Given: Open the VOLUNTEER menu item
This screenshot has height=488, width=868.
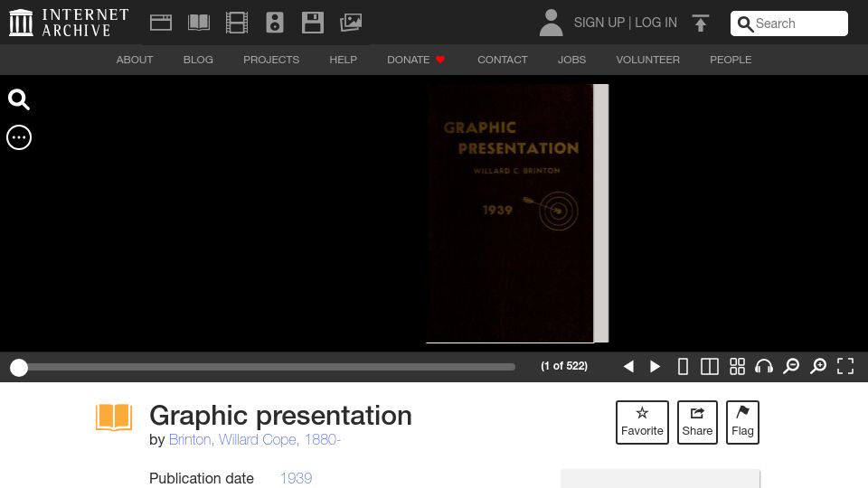Looking at the screenshot, I should tap(647, 60).
